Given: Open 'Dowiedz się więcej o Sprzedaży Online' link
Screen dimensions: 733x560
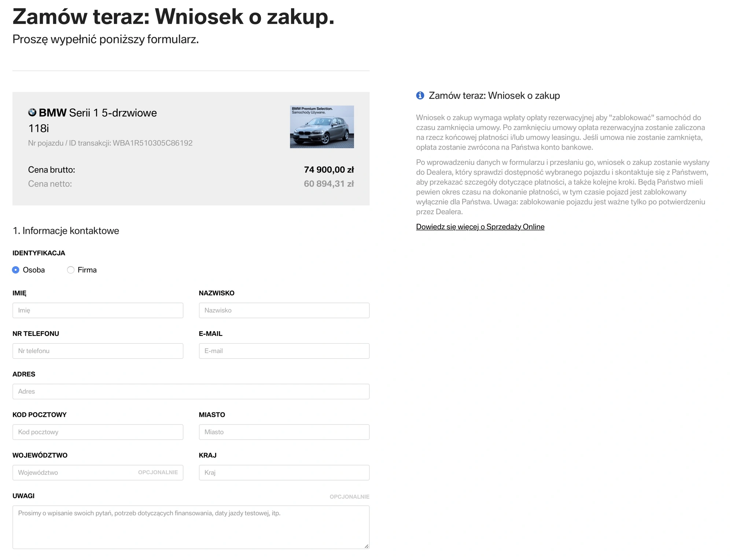Looking at the screenshot, I should pyautogui.click(x=480, y=227).
